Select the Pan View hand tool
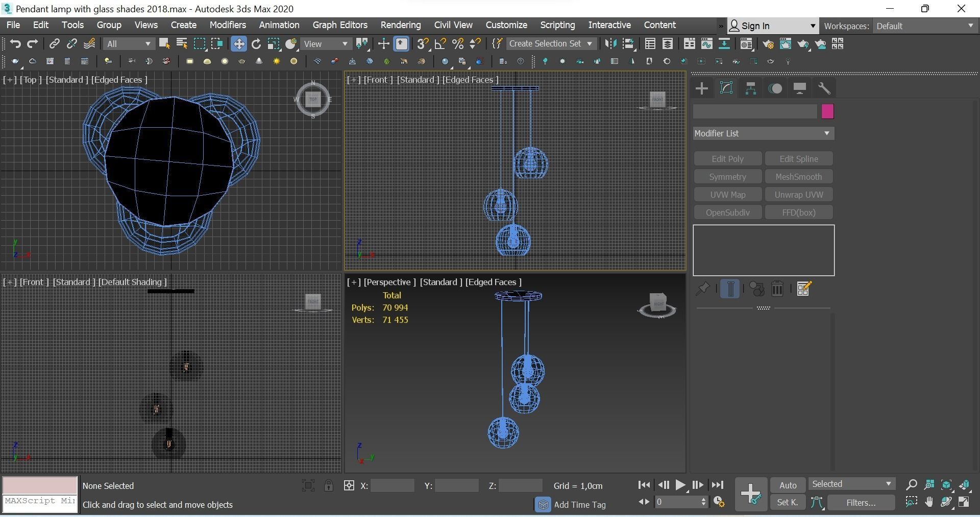This screenshot has height=517, width=980. point(929,502)
